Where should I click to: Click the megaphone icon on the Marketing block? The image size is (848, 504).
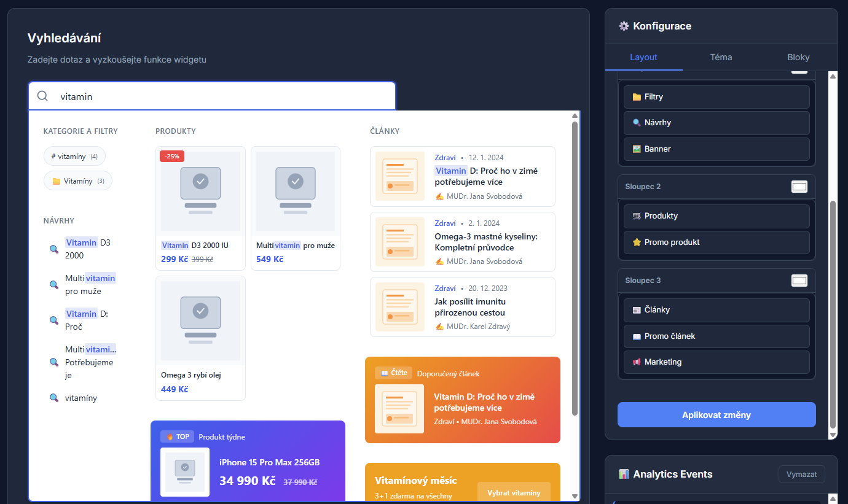637,362
